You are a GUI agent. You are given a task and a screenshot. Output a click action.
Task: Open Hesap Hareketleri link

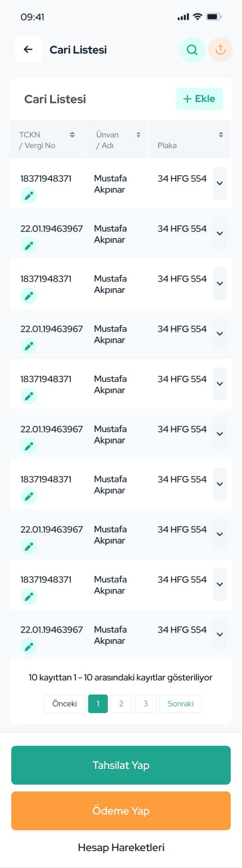coord(121,847)
